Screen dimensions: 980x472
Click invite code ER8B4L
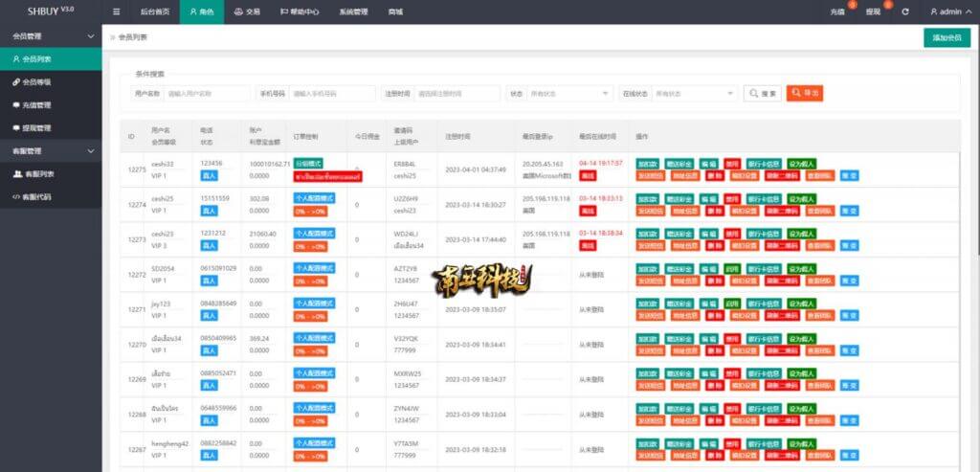coord(405,164)
